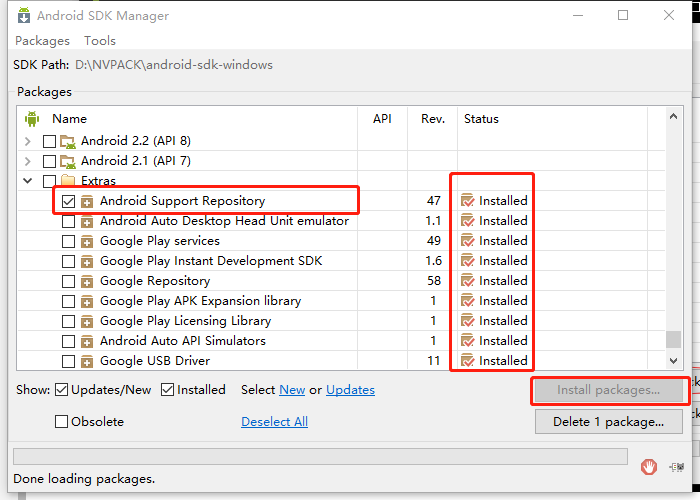Click the Google USB Driver package icon

click(87, 361)
